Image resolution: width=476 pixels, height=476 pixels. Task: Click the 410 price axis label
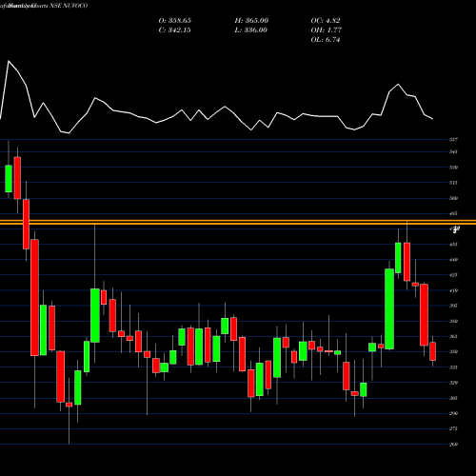[x=453, y=290]
